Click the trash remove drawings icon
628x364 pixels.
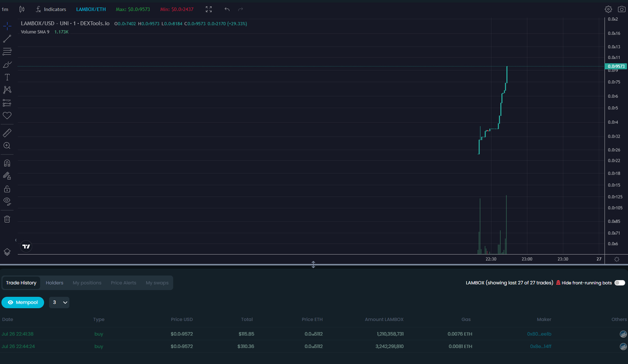click(x=7, y=219)
